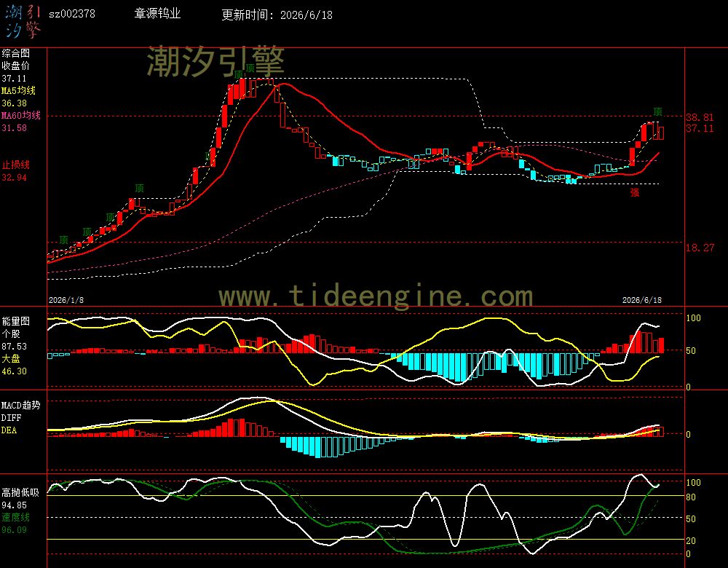Click the 潮汐引擎 logo in the corner
Screen dimensions: 728x568
tap(23, 23)
